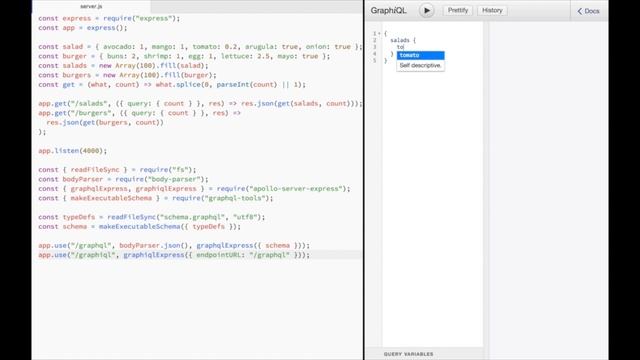This screenshot has width=640, height=360.
Task: Click the GraphiQL title
Action: (388, 11)
